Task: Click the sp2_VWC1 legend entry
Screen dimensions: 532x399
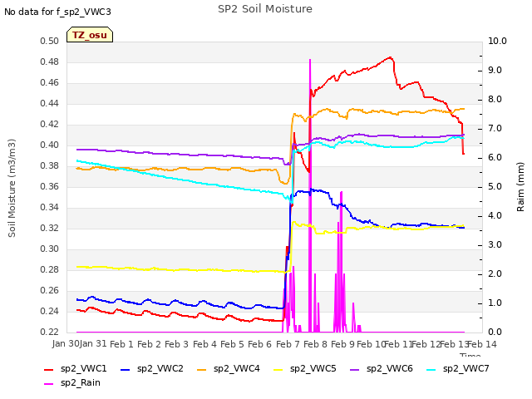Action: pos(76,368)
